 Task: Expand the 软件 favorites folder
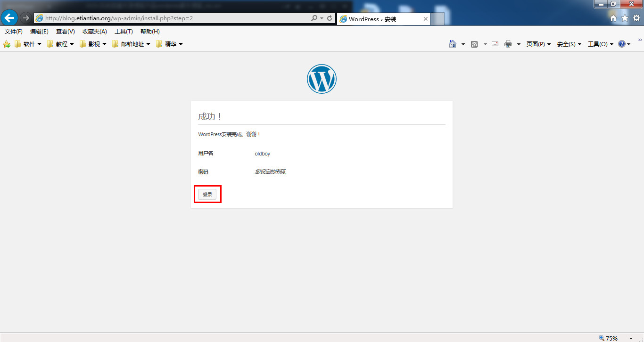click(28, 44)
